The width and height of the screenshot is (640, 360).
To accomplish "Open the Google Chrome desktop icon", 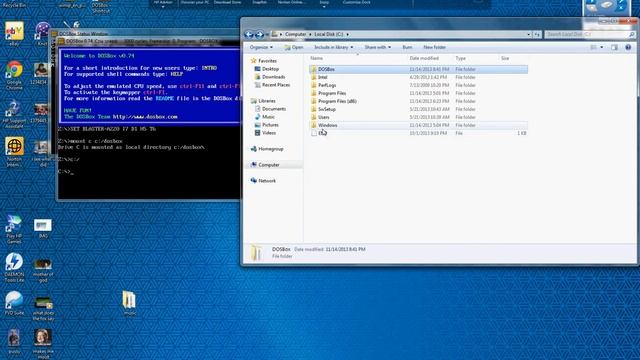I will 14,76.
